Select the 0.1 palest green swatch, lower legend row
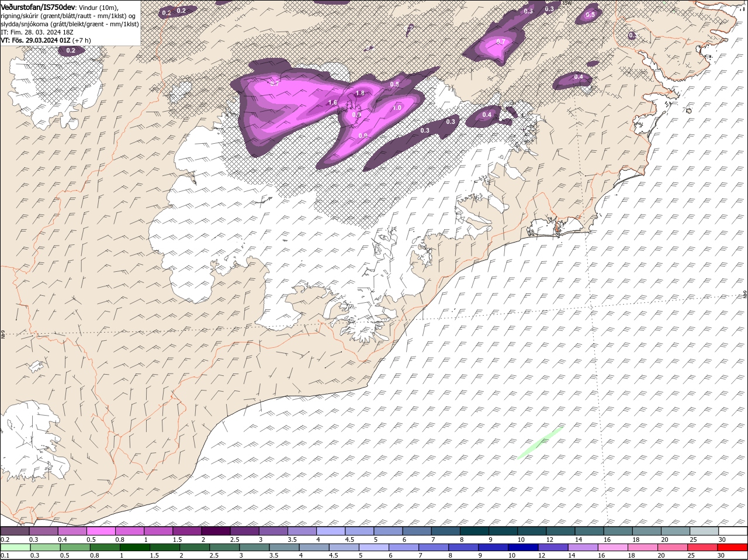 pos(15,548)
